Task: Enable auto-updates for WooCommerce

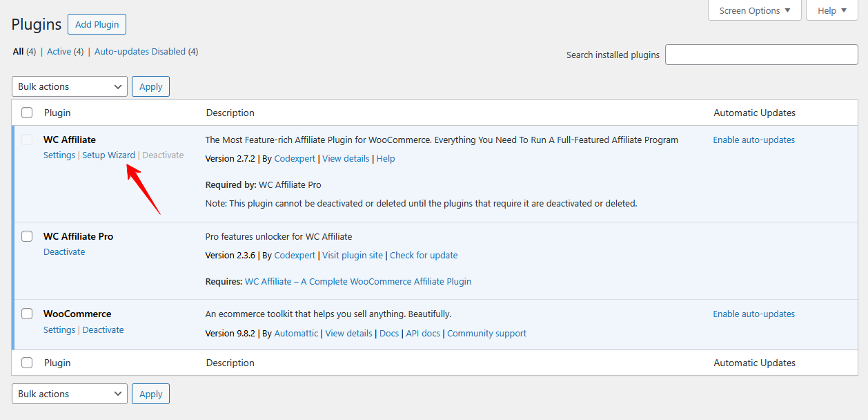Action: tap(754, 314)
